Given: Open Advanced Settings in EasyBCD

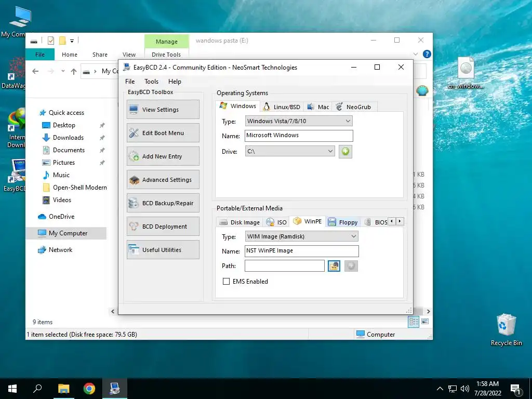Looking at the screenshot, I should (x=163, y=180).
